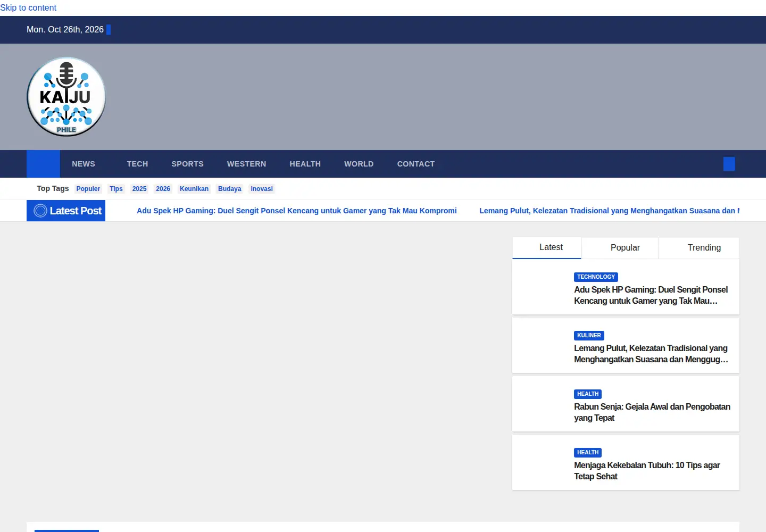Choose the Keunikan tag
The width and height of the screenshot is (766, 532).
pos(194,189)
